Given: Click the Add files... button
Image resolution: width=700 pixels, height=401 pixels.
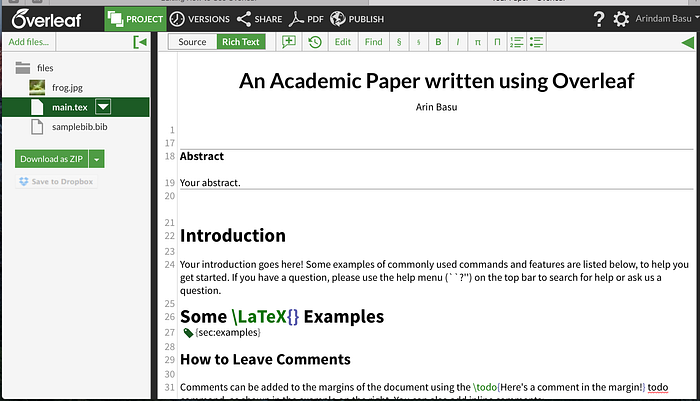Looking at the screenshot, I should tap(29, 42).
